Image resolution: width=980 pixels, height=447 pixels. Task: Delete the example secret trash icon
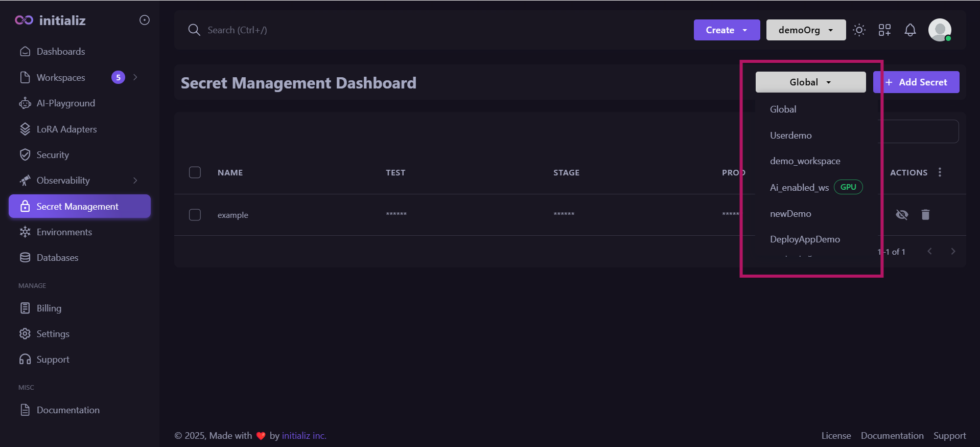coord(925,215)
